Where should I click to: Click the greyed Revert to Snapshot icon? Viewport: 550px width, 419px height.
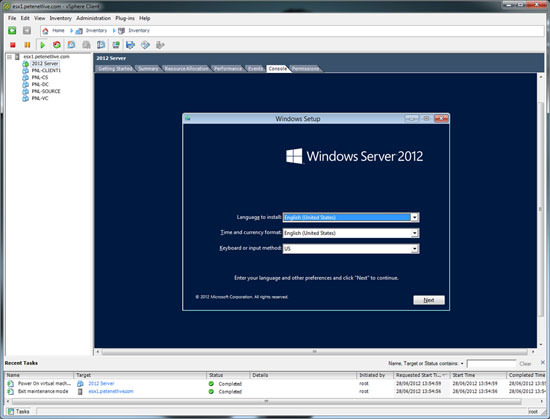(86, 45)
